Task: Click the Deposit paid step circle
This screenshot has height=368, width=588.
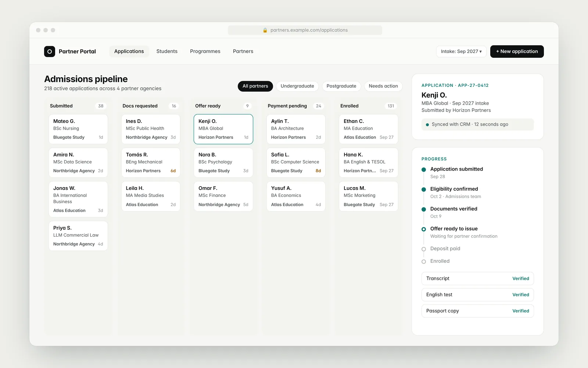Action: (424, 249)
